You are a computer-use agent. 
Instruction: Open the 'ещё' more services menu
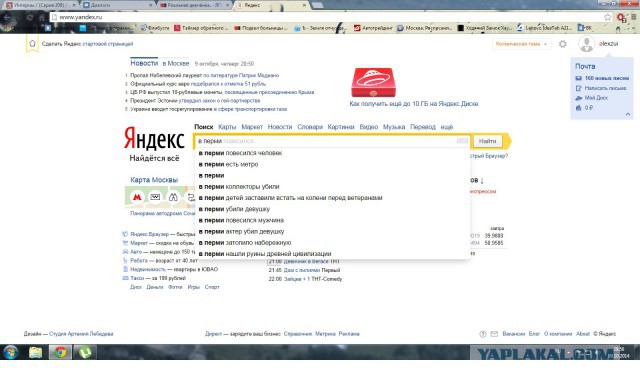click(x=447, y=127)
